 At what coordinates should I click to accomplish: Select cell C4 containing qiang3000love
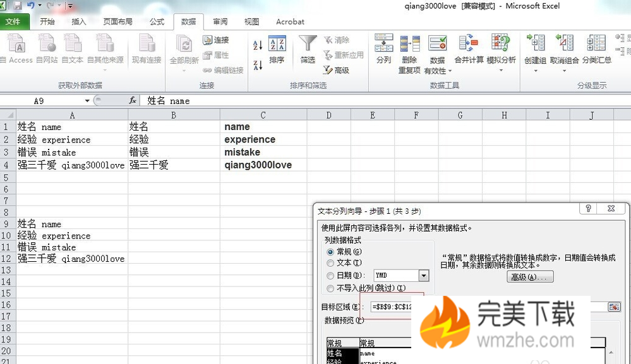263,165
